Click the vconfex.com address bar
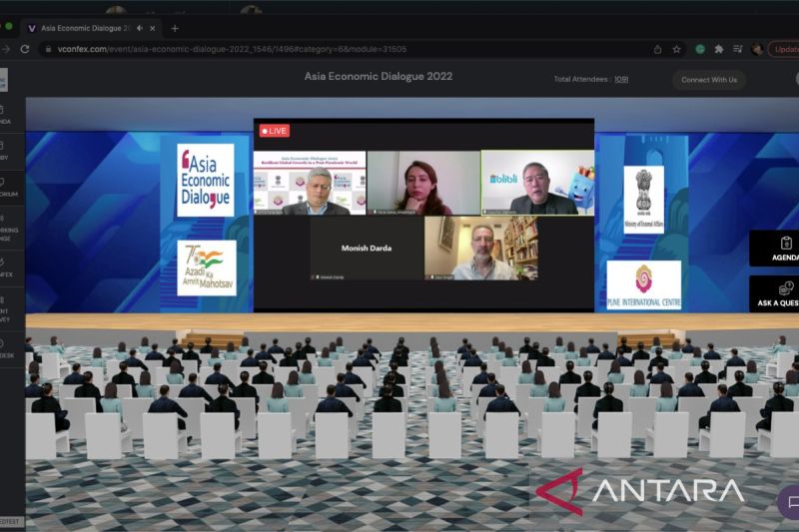This screenshot has height=532, width=799. pyautogui.click(x=347, y=49)
